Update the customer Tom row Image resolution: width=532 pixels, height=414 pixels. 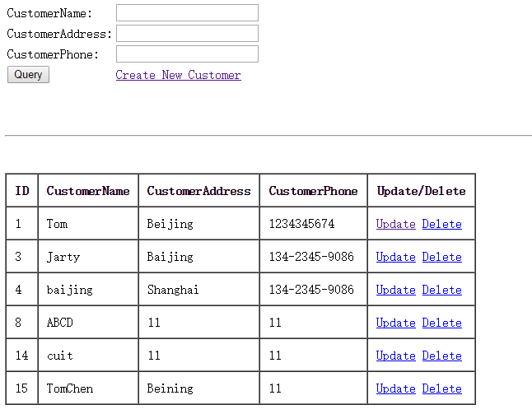(x=395, y=224)
